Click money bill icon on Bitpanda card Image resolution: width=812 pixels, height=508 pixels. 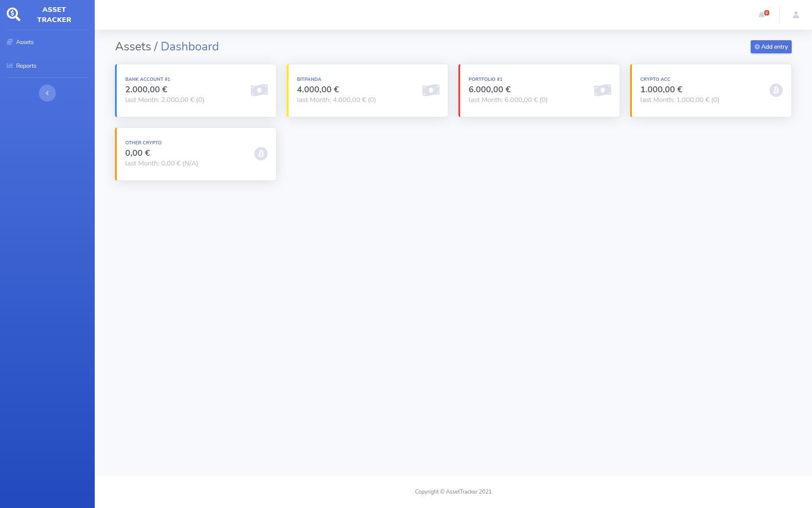tap(431, 90)
